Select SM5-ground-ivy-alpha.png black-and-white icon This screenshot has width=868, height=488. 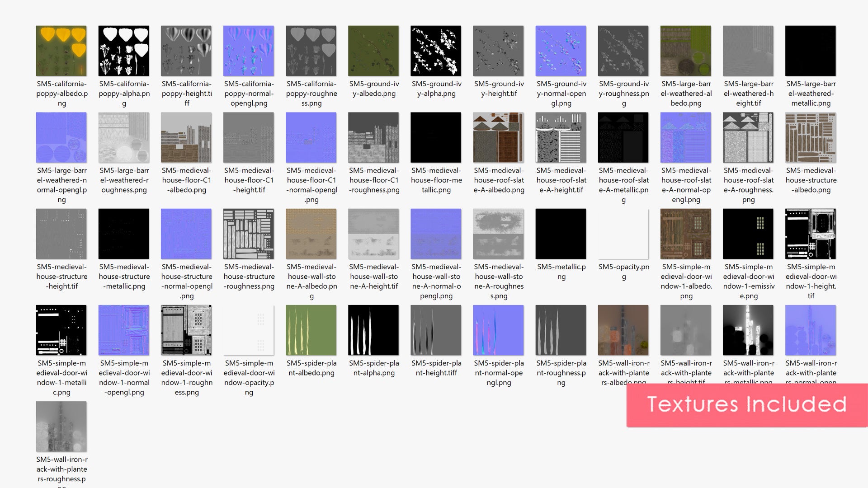(x=436, y=51)
